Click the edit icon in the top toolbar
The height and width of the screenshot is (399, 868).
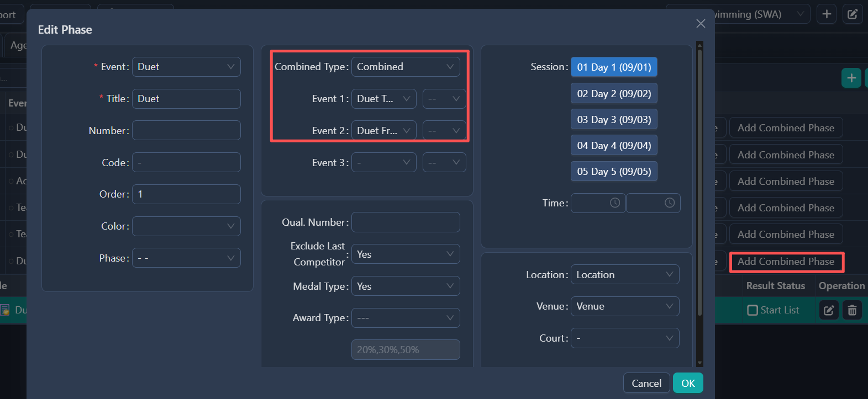point(853,14)
